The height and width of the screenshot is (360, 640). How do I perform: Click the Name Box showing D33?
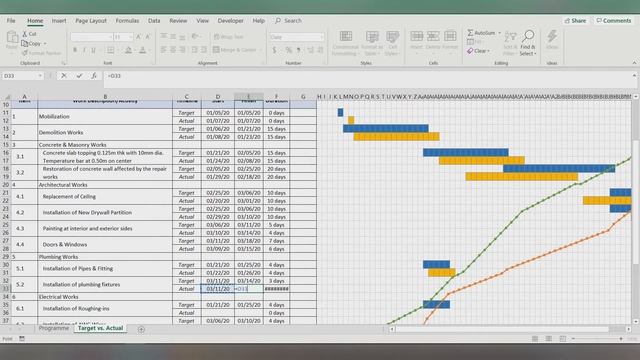(22, 76)
